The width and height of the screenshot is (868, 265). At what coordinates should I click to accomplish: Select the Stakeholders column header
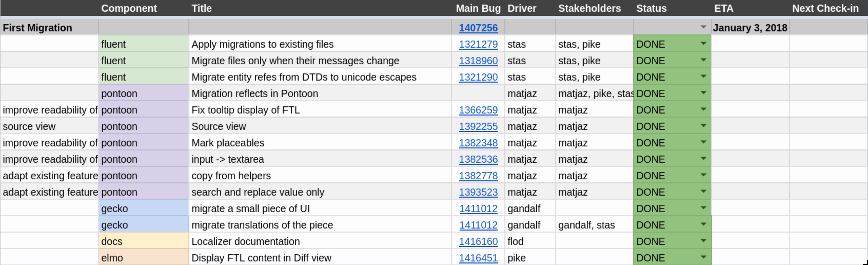coord(594,8)
